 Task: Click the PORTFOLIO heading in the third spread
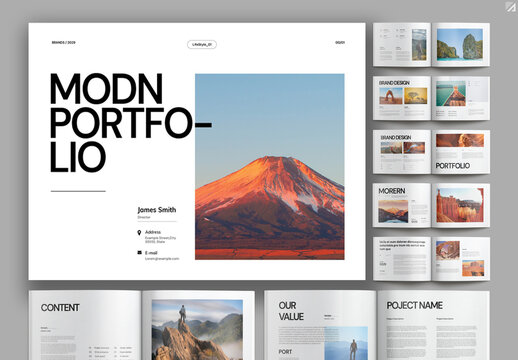[453, 166]
